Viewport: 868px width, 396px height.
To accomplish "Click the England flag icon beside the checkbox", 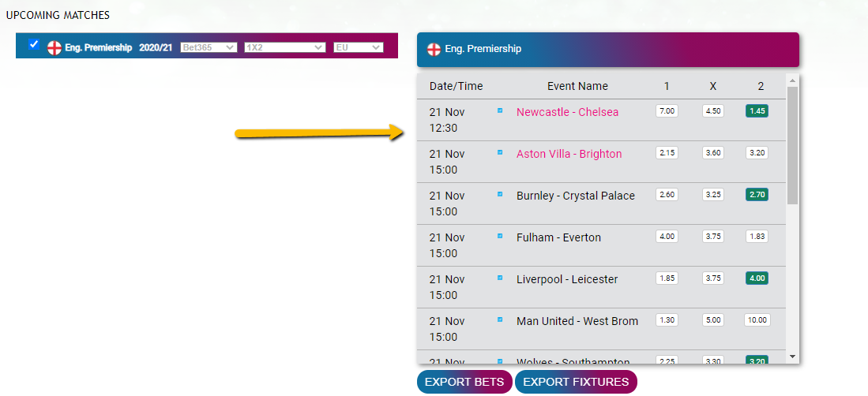I will (54, 48).
